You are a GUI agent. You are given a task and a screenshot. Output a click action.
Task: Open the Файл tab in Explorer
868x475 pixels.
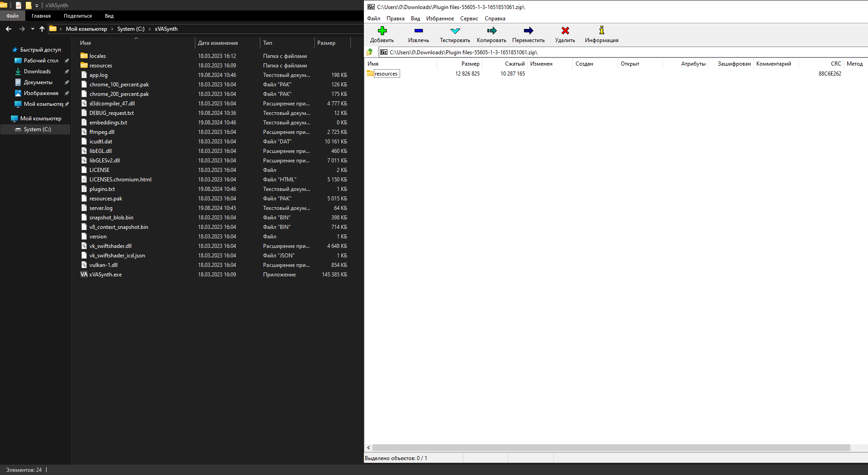pyautogui.click(x=13, y=16)
